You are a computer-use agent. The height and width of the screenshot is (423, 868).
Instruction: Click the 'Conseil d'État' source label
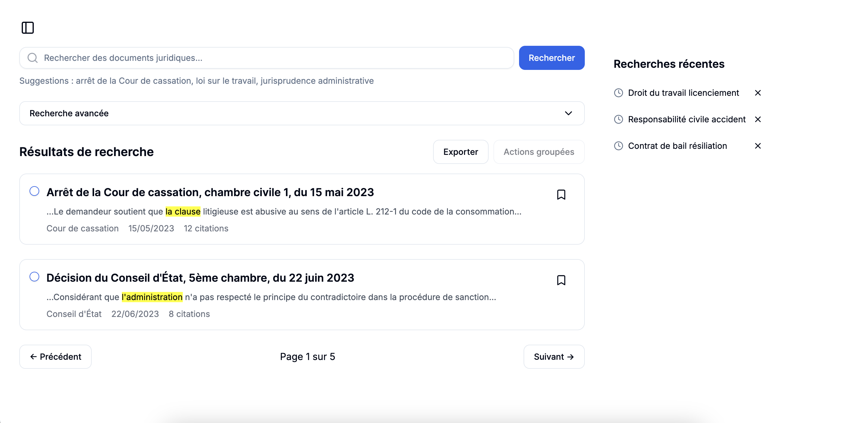(74, 314)
